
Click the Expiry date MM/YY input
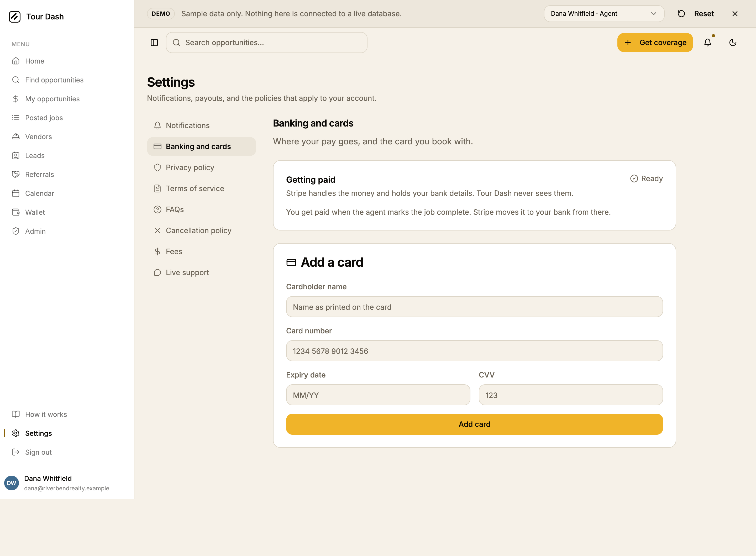click(378, 395)
